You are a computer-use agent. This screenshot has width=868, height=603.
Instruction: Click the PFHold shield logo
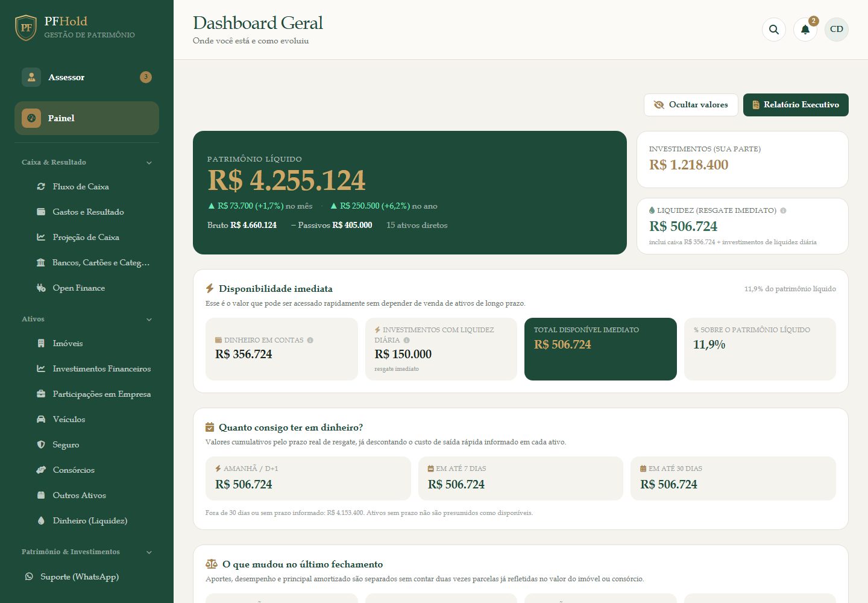(26, 28)
